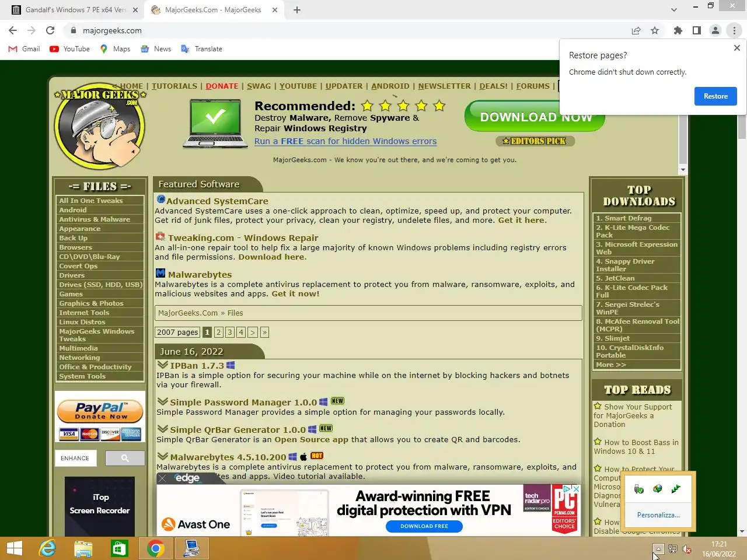Click the Restore button
Image resolution: width=747 pixels, height=560 pixels.
click(715, 96)
